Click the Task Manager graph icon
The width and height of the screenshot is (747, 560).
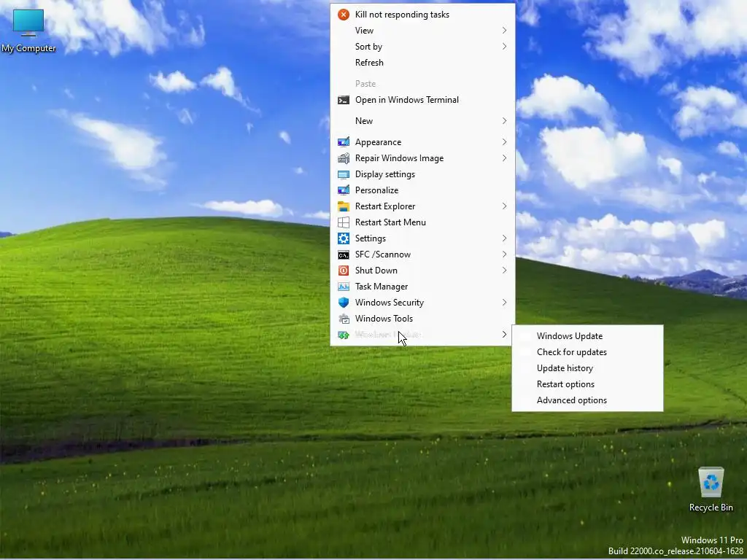click(x=344, y=287)
